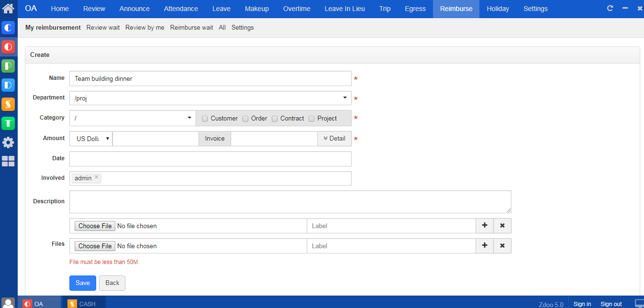Click the Save button

83,283
